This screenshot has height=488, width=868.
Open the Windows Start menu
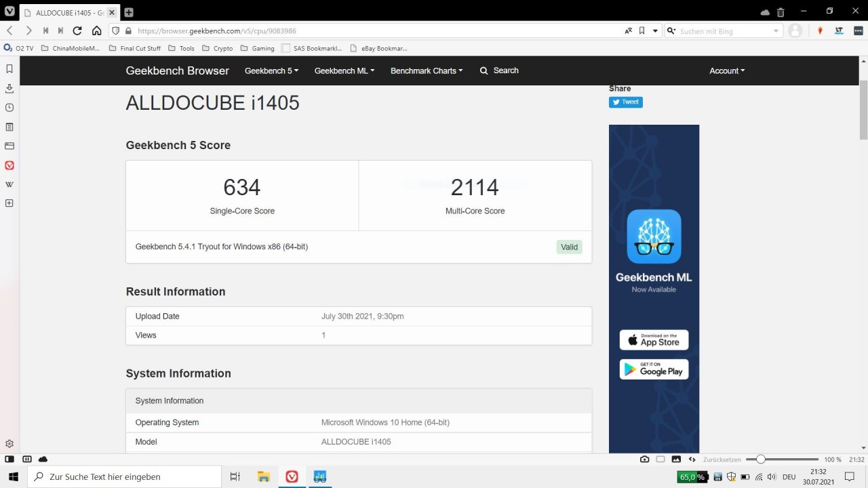13,476
